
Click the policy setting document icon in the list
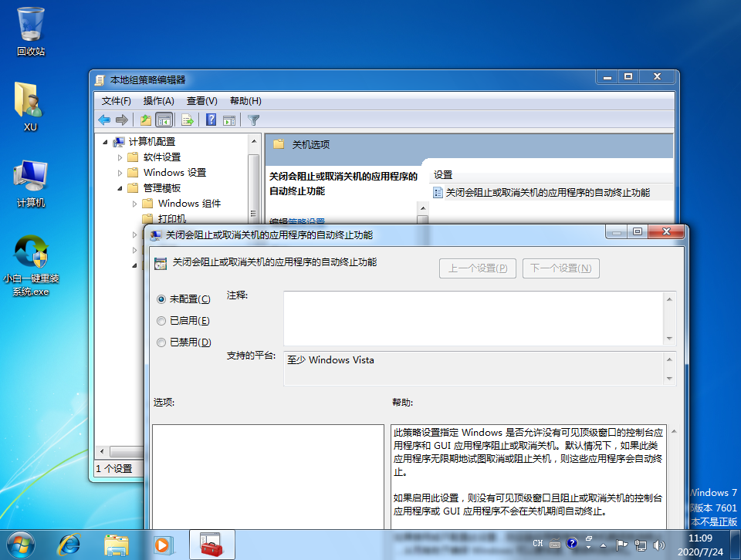tap(438, 193)
